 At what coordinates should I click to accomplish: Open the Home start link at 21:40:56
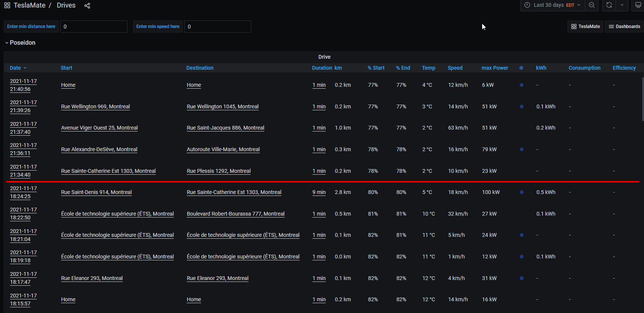coord(68,85)
